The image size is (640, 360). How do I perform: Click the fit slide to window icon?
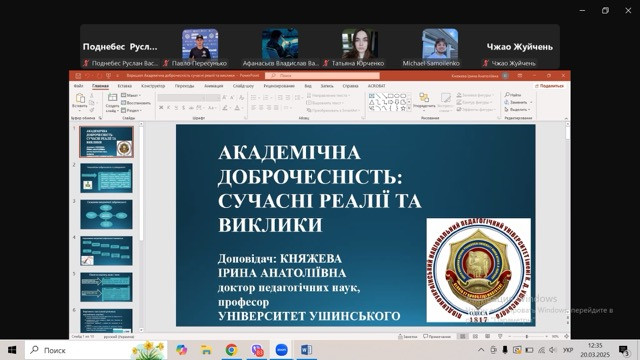point(567,337)
